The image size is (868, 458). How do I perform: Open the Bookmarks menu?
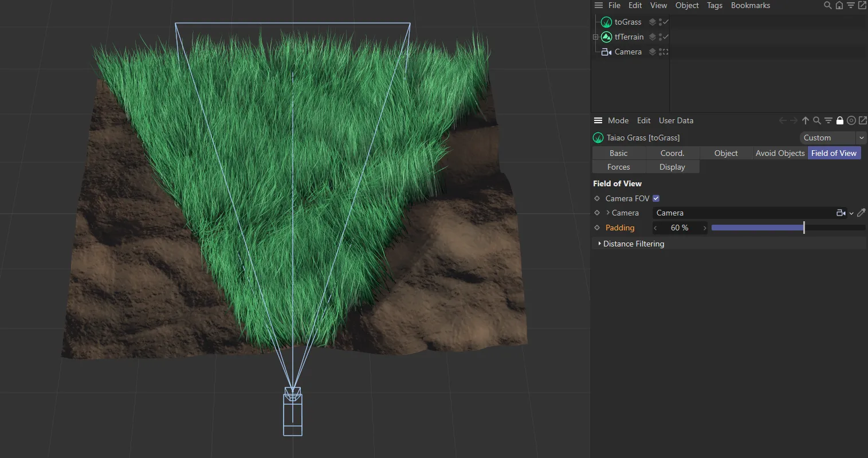click(751, 5)
